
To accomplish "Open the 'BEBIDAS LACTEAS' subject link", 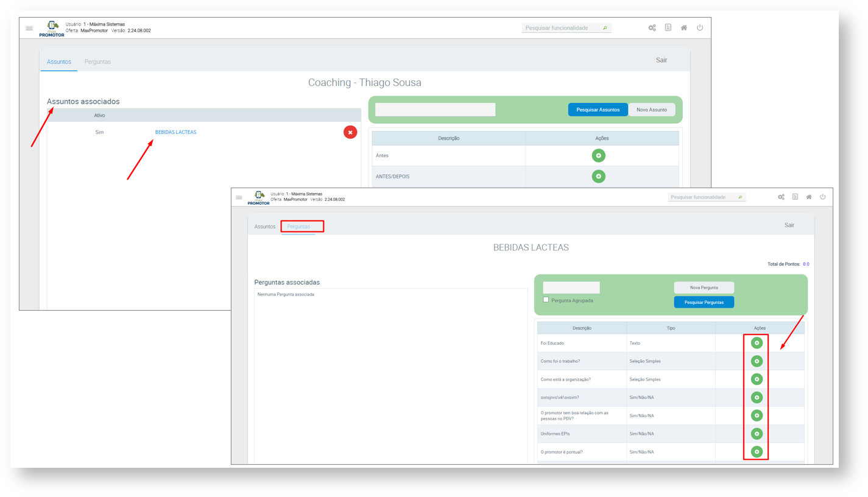I will pyautogui.click(x=175, y=132).
